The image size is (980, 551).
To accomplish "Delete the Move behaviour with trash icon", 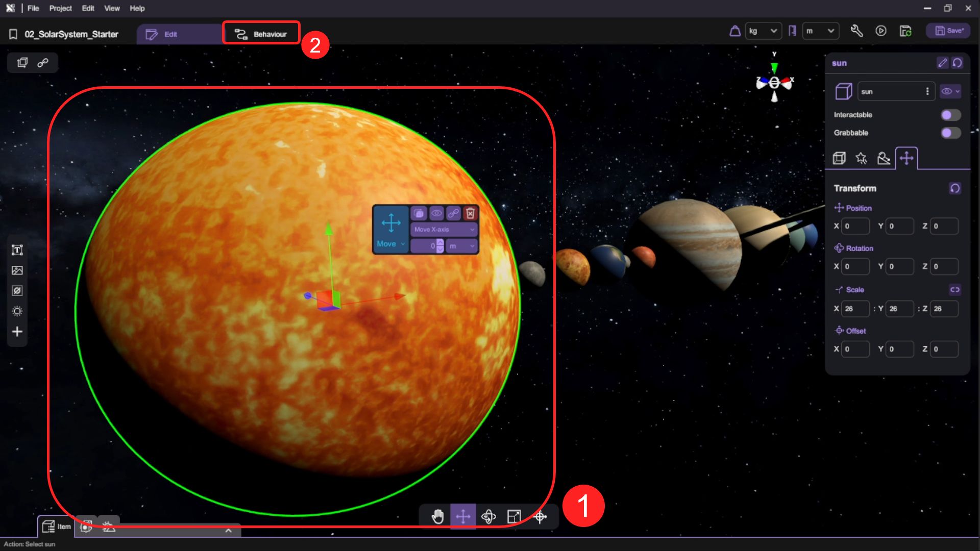I will [x=470, y=213].
